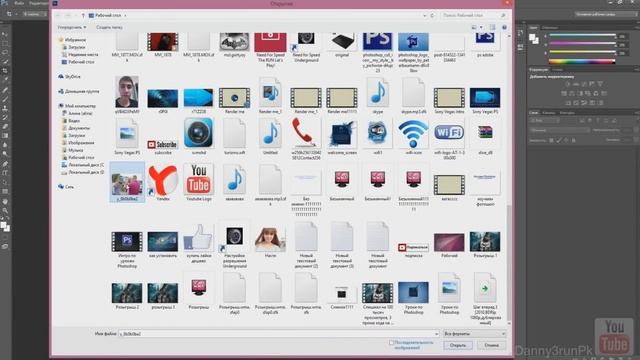Click the Создать папку button
This screenshot has height=360, width=640.
coord(109,27)
